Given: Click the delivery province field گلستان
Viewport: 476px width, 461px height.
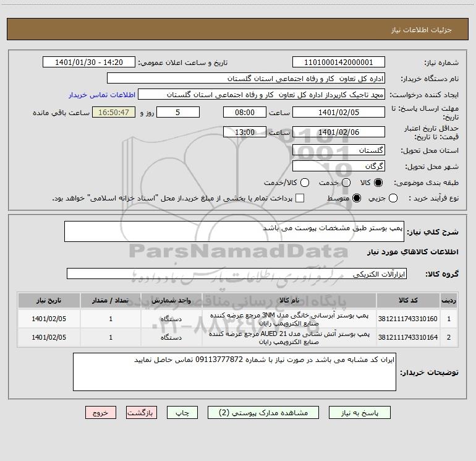Looking at the screenshot, I should 339,150.
